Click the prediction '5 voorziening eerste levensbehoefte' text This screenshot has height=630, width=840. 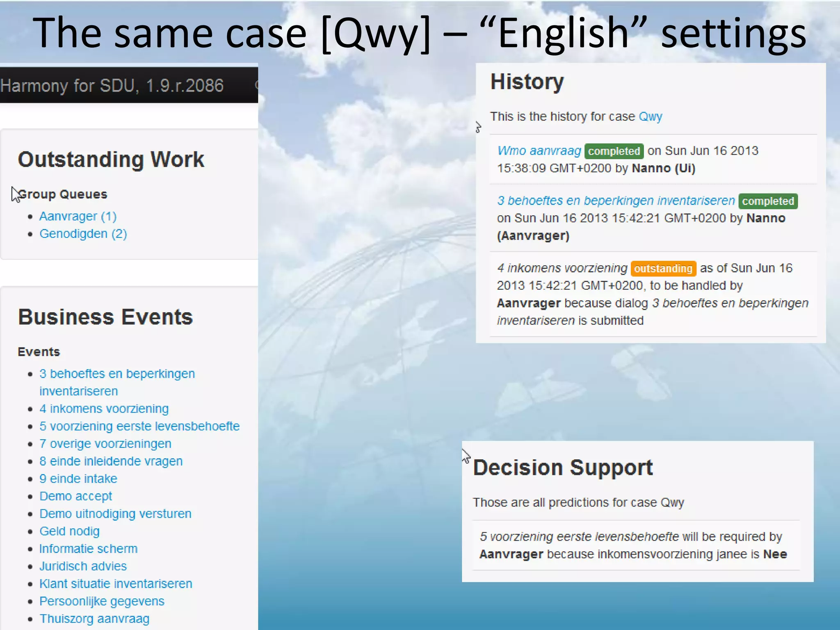click(x=579, y=536)
